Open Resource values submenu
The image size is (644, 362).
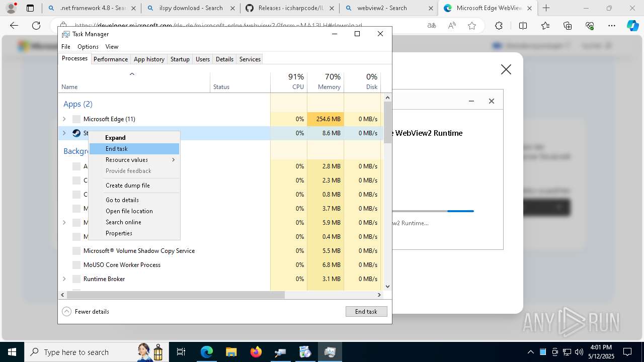click(x=134, y=160)
